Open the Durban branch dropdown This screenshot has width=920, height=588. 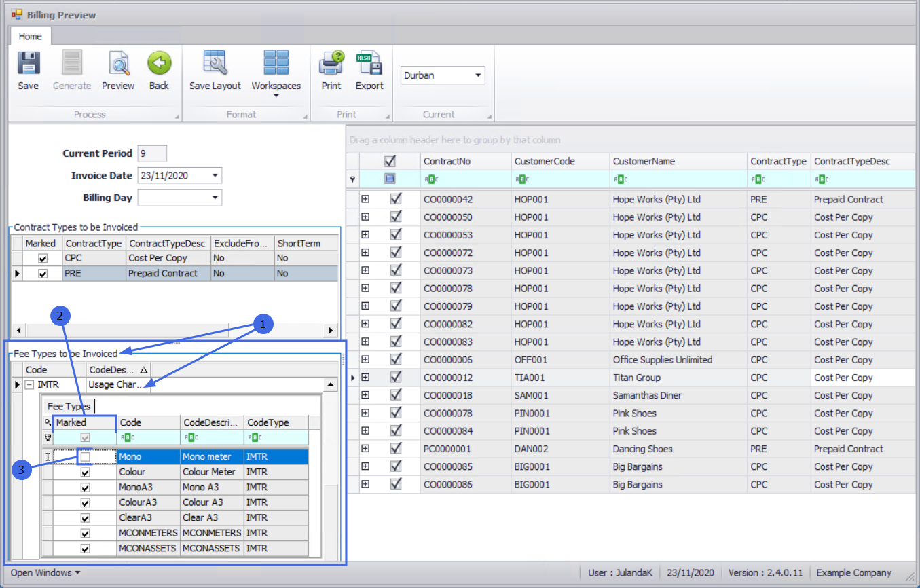click(478, 75)
